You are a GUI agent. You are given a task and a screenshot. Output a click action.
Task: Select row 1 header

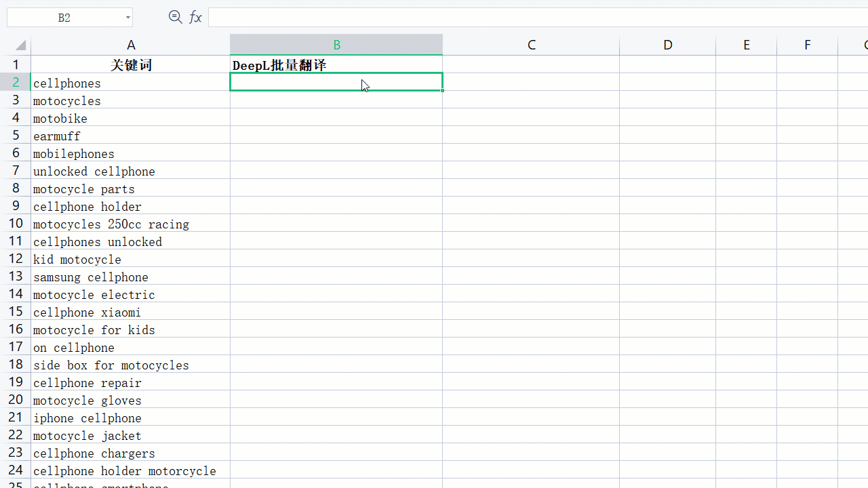point(16,65)
